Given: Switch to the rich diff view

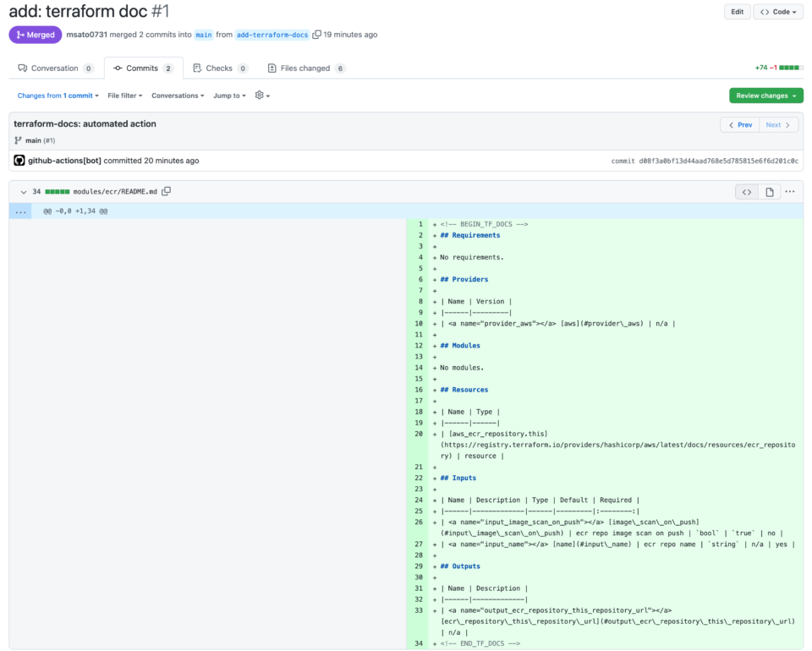Looking at the screenshot, I should tap(768, 192).
